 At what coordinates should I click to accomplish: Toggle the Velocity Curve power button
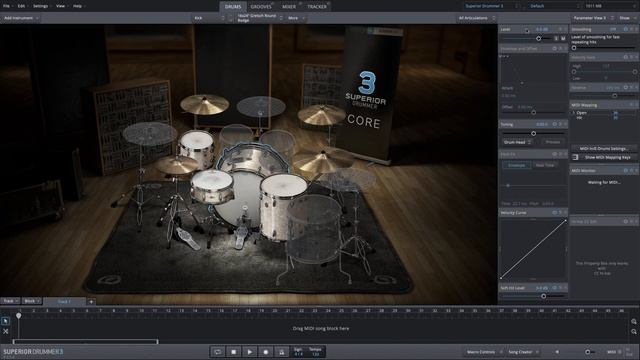pyautogui.click(x=554, y=213)
